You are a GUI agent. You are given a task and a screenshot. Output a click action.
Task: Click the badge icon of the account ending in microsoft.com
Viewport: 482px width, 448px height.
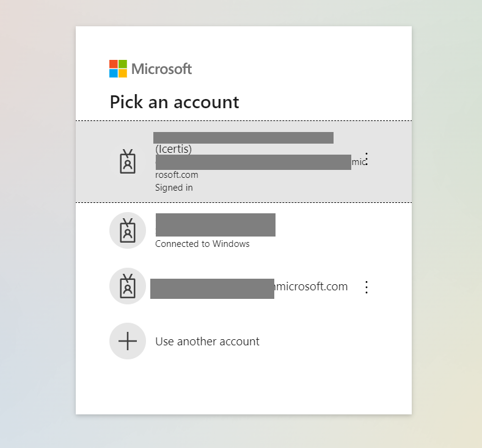click(128, 286)
